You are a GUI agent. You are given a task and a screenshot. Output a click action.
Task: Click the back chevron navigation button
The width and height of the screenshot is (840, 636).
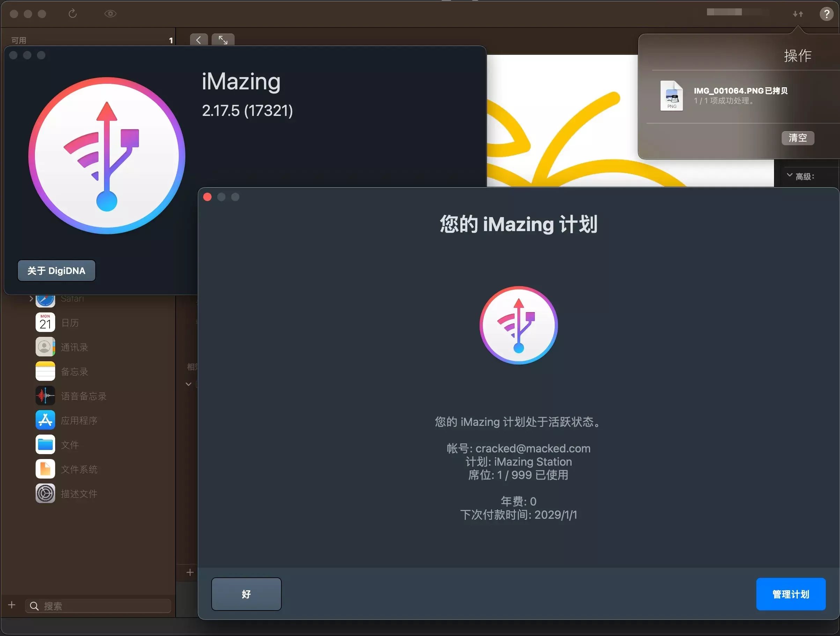pos(199,40)
